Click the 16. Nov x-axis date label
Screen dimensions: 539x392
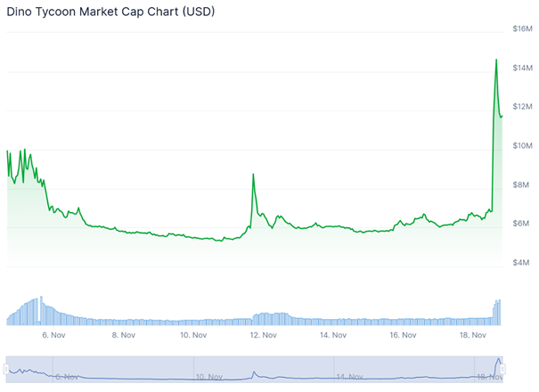(x=403, y=336)
